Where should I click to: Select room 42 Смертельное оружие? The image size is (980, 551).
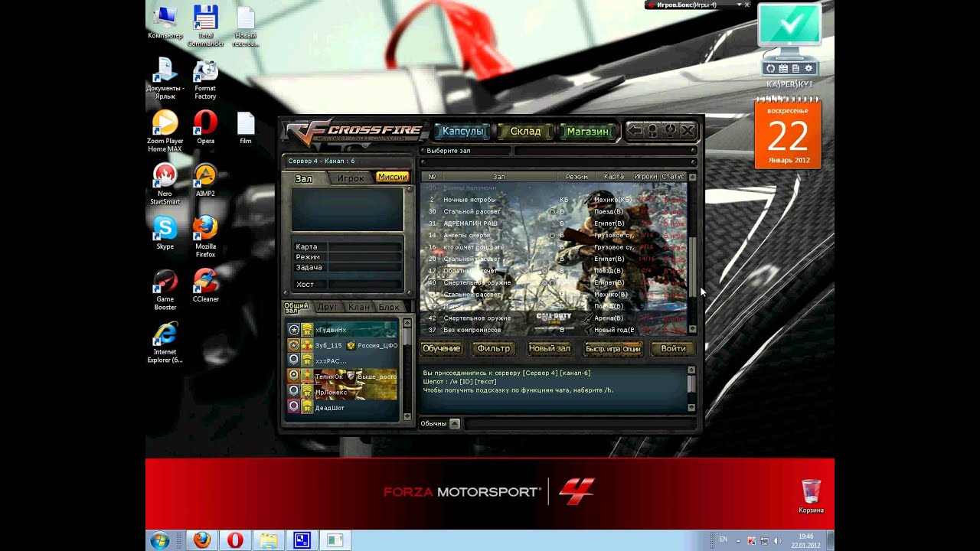point(554,318)
